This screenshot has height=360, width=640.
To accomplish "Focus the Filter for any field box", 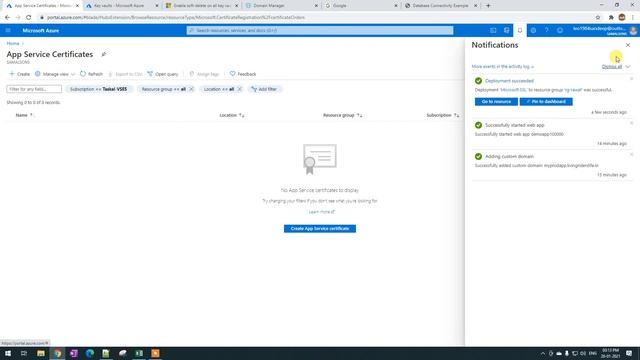I will pyautogui.click(x=34, y=89).
